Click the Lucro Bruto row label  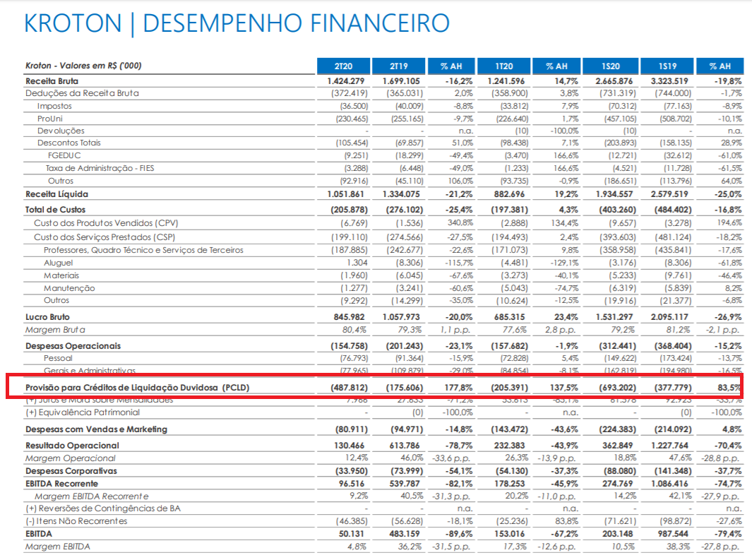click(47, 317)
